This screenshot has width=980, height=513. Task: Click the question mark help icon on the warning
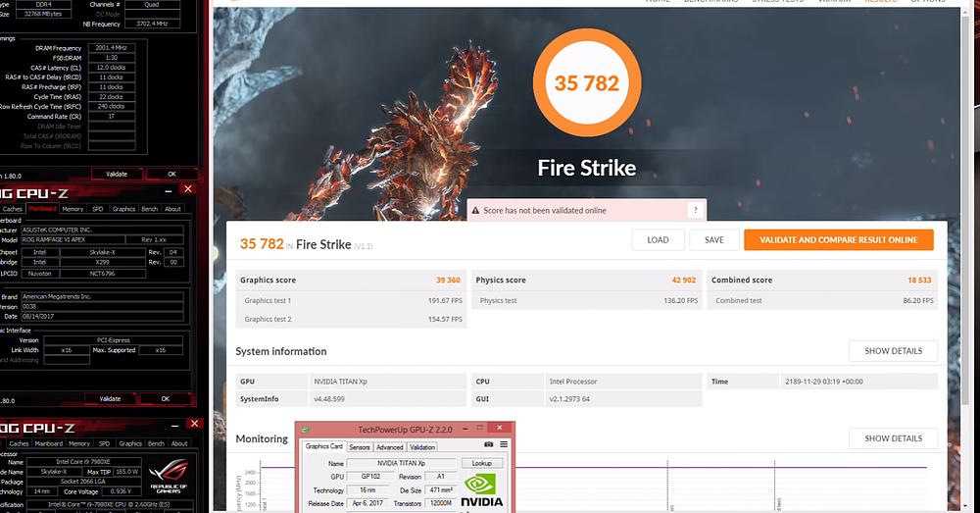click(x=695, y=210)
